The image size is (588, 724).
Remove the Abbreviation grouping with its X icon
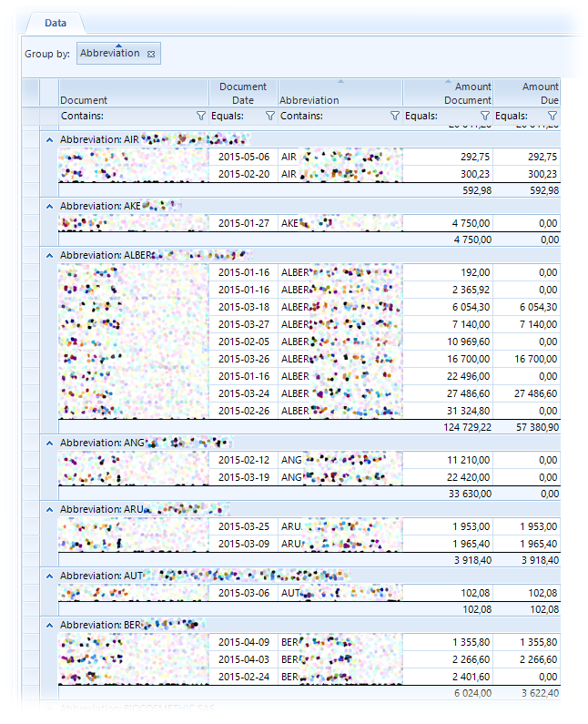pyautogui.click(x=151, y=54)
